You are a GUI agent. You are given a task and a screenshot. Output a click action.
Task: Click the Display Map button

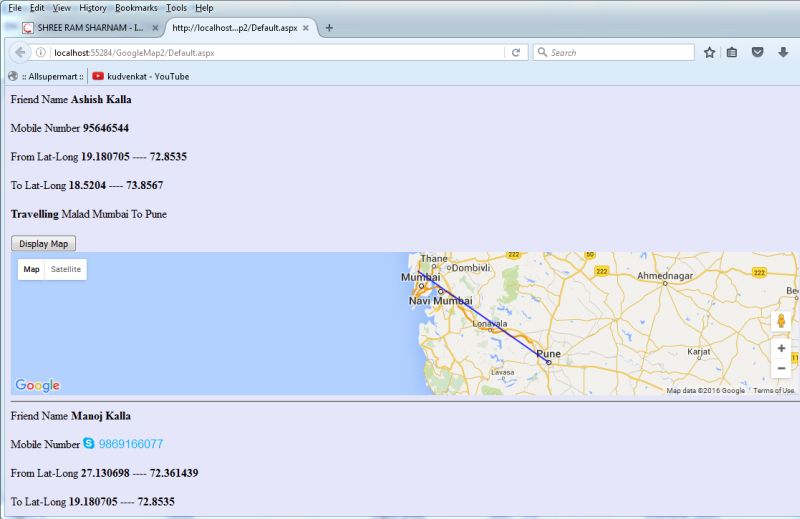(43, 243)
